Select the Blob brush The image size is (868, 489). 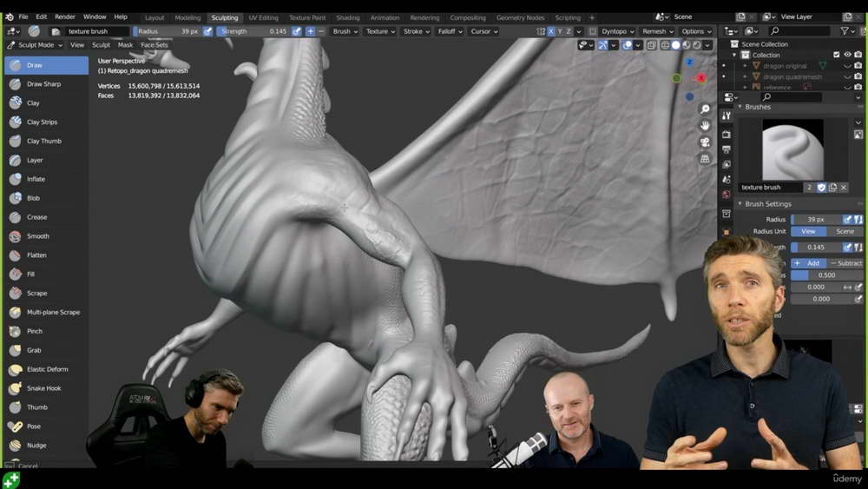pos(47,198)
